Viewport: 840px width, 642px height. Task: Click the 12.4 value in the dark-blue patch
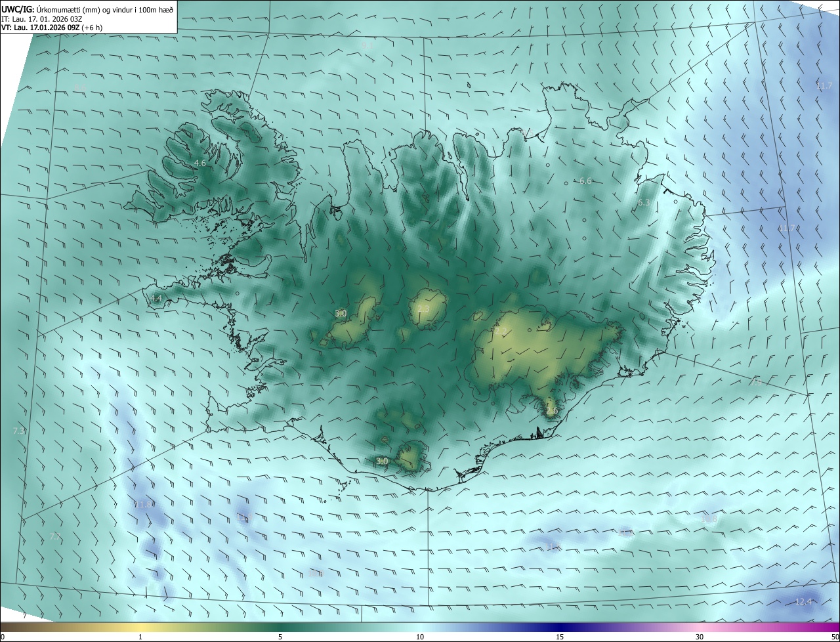tap(803, 602)
